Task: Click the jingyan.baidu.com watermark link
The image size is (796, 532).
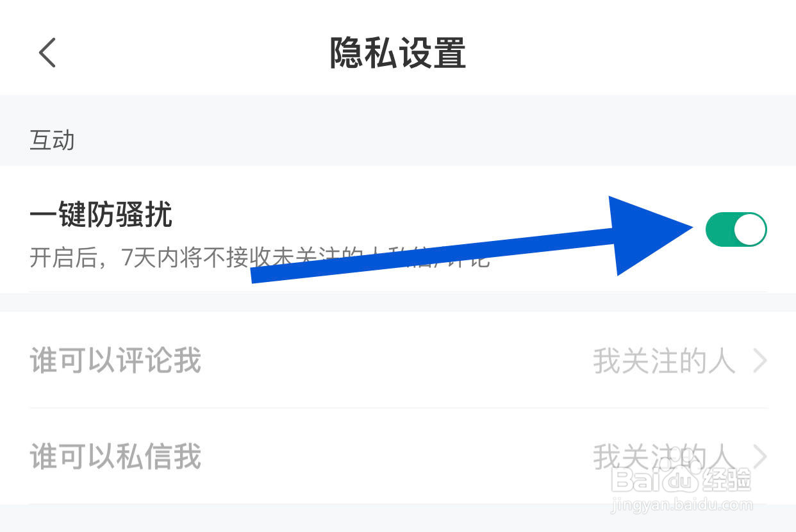Action: (682, 505)
